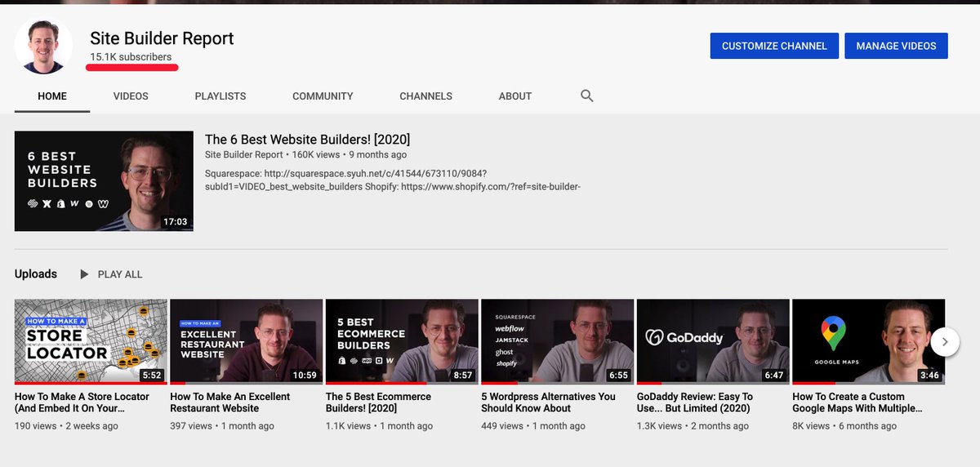Open the CHANNELS tab
980x467 pixels.
(x=425, y=96)
